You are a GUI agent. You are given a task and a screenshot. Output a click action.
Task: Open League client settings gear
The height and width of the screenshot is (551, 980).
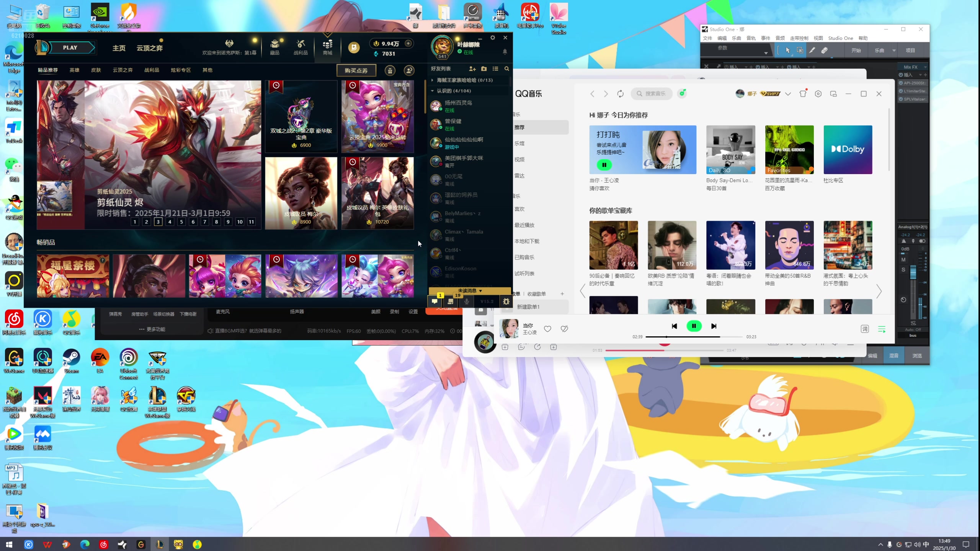point(493,37)
